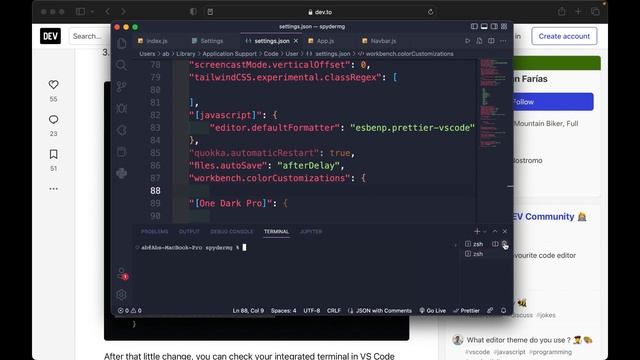
Task: Open the Source Control view
Action: (x=122, y=87)
